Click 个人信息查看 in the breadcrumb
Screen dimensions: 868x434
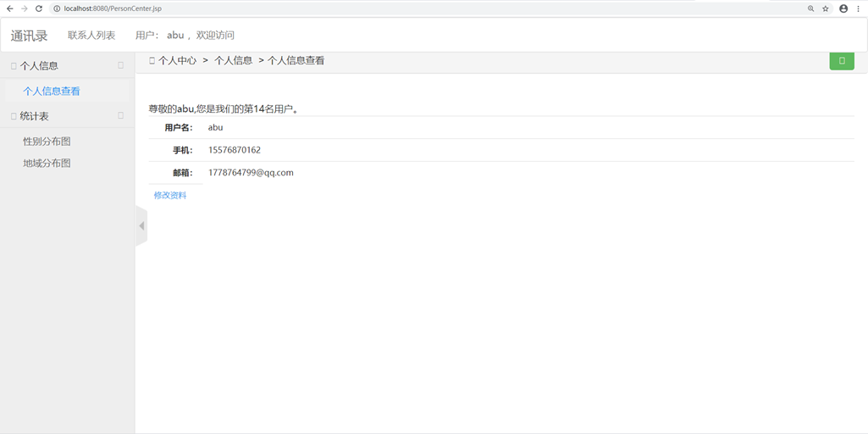pyautogui.click(x=296, y=61)
